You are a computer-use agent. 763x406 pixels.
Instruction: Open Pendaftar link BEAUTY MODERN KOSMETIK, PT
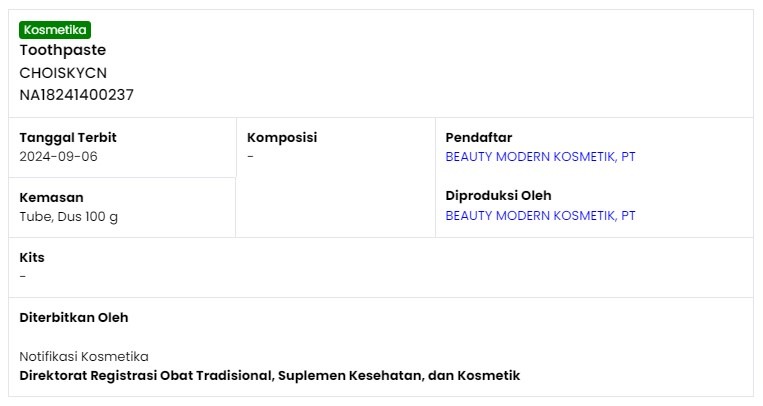point(540,157)
